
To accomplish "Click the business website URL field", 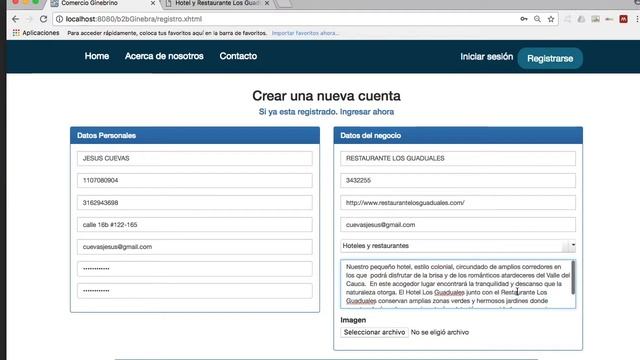I will click(458, 202).
